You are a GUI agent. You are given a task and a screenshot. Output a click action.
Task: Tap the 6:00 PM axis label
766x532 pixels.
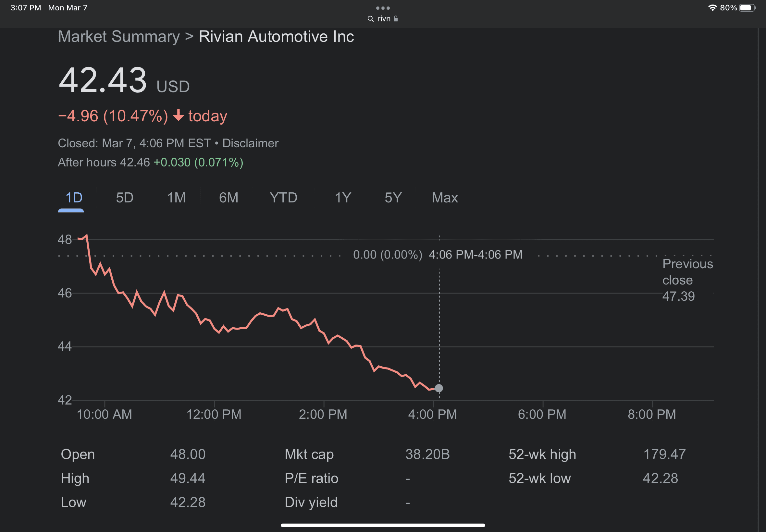tap(542, 414)
